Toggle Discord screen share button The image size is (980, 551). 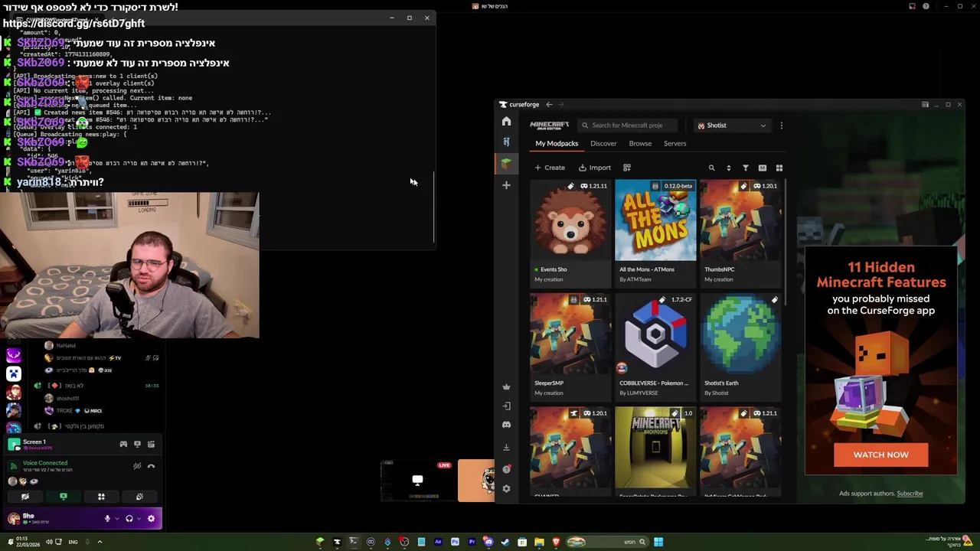coord(64,497)
